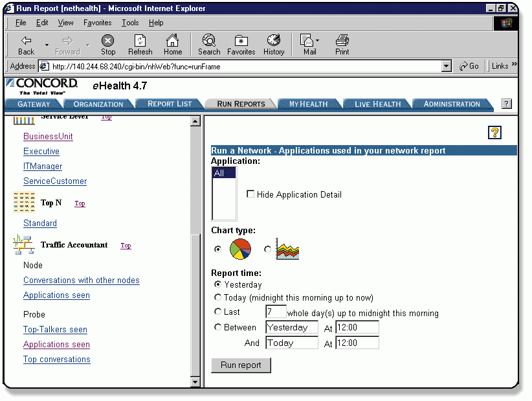Open the Help menu
This screenshot has width=532, height=401.
pos(156,23)
